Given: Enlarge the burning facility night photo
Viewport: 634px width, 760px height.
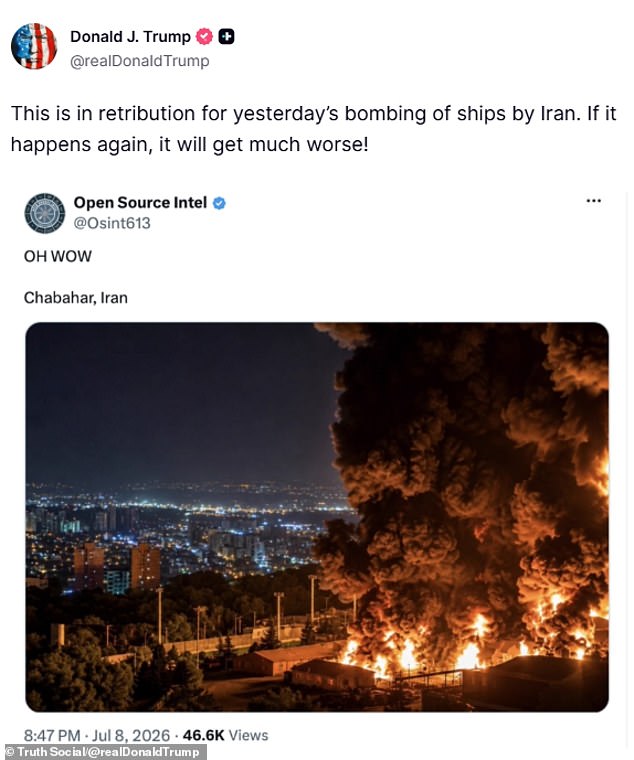Looking at the screenshot, I should (x=317, y=517).
